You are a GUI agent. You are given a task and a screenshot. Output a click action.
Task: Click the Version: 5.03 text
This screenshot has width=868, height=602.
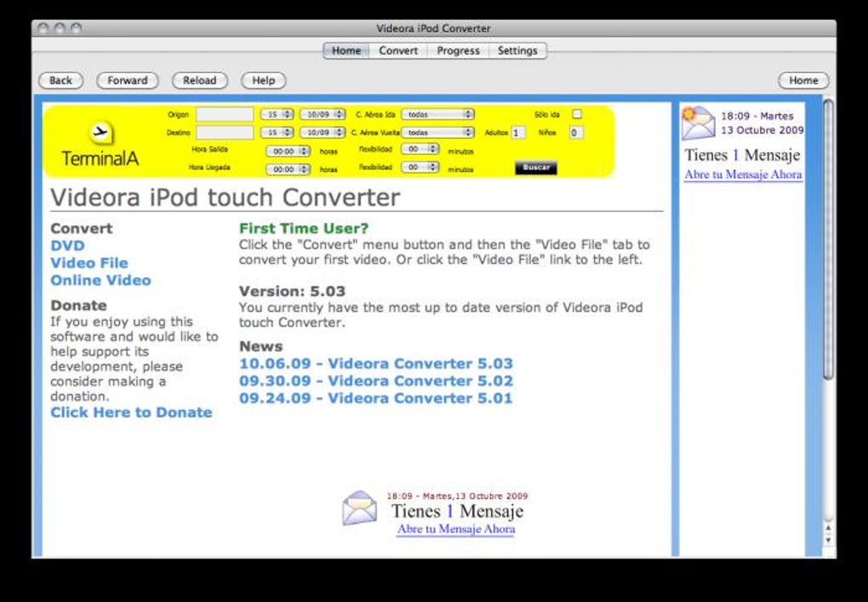(292, 291)
